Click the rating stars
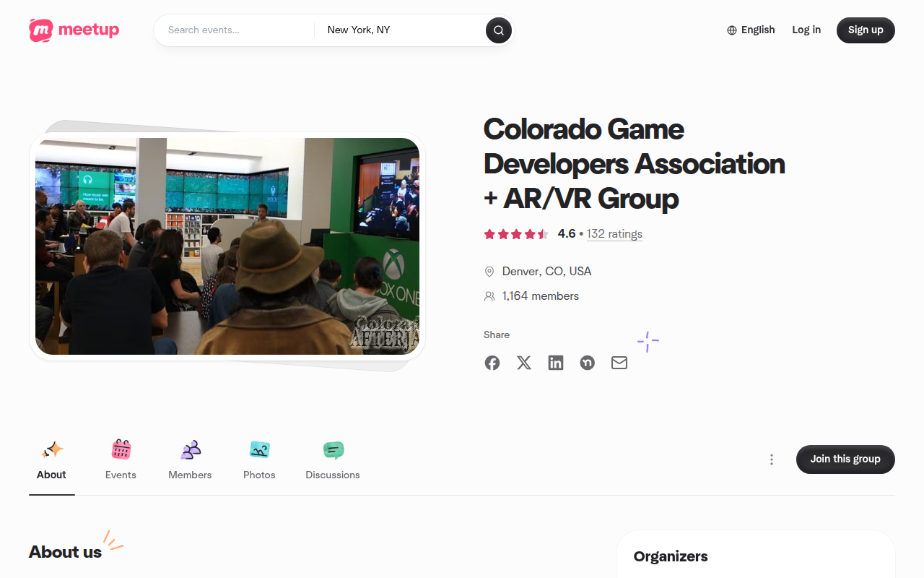The height and width of the screenshot is (578, 924). tap(516, 234)
